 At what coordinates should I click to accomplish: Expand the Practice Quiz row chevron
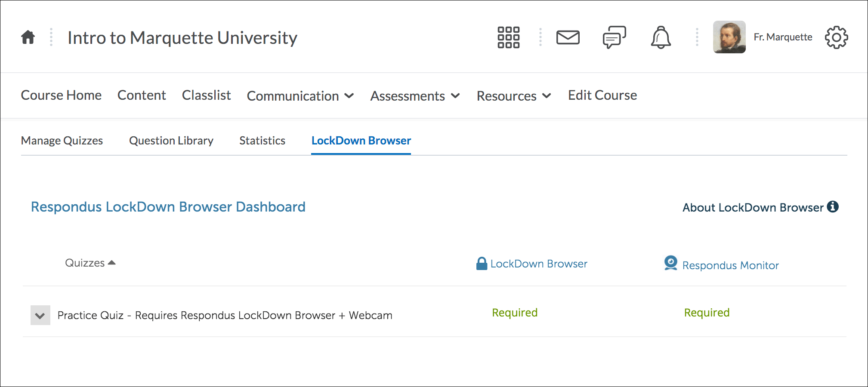pos(40,316)
